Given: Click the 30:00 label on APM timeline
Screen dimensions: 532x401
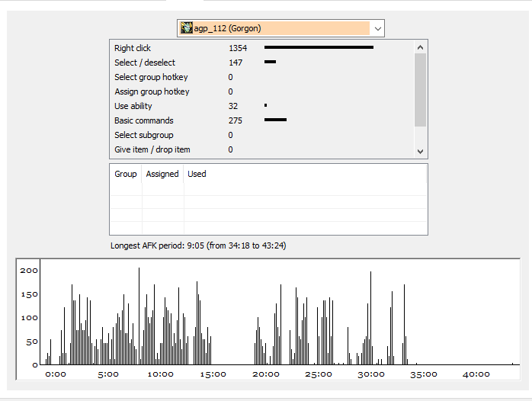Looking at the screenshot, I should point(371,374).
